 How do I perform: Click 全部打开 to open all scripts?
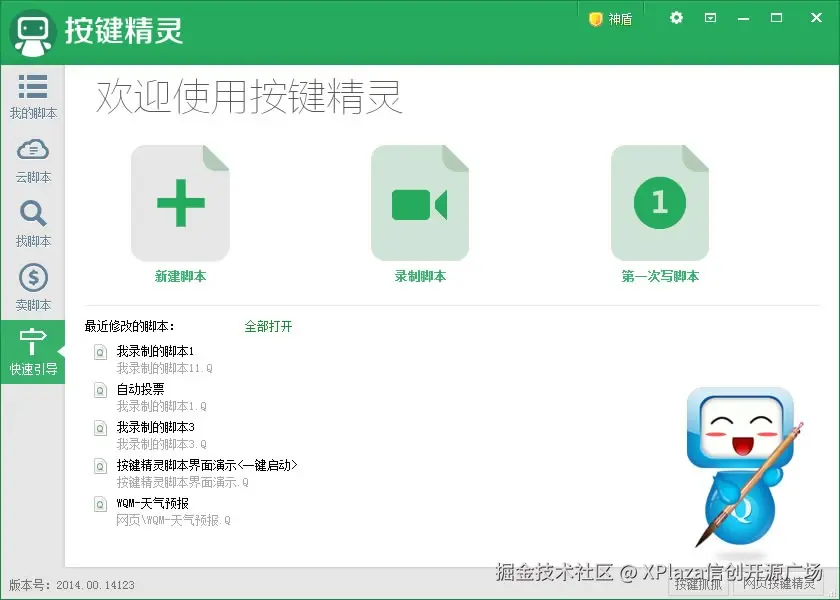(268, 326)
